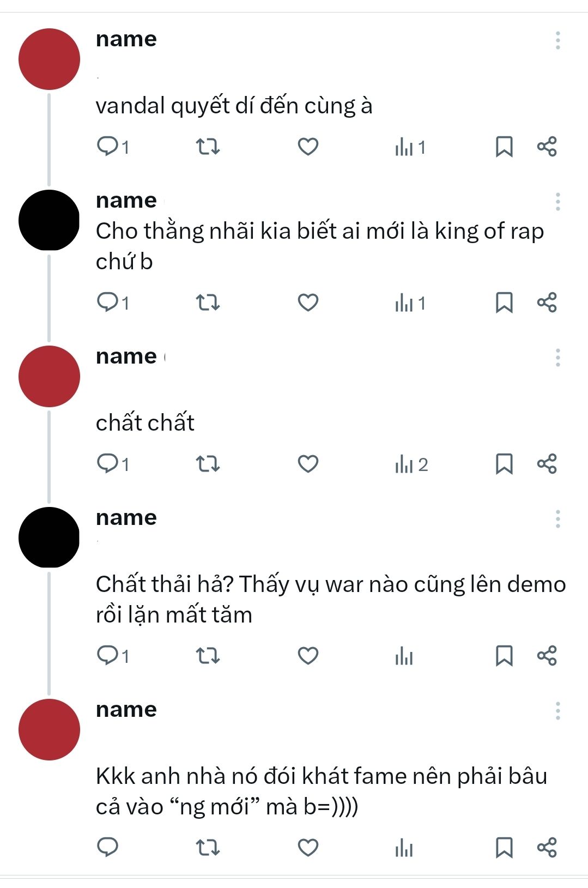This screenshot has height=888, width=588.
Task: Like the 'king of rap chữ b' tweet
Action: [x=308, y=302]
